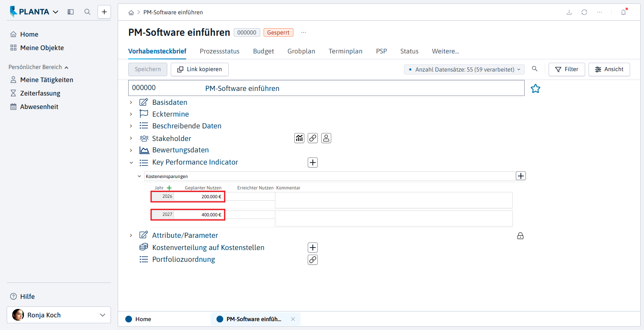Screen dimensions: 644x330
Task: Switch to the Prozessstatus tab
Action: [x=219, y=51]
